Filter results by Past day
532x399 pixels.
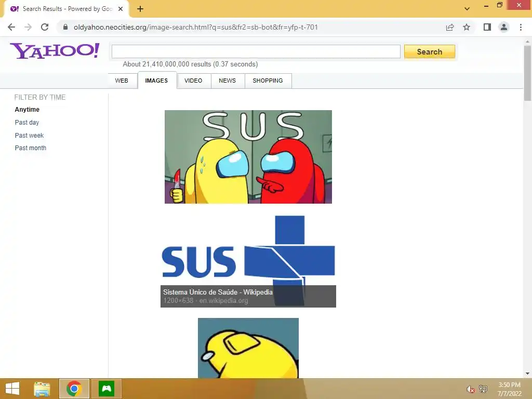pos(27,123)
